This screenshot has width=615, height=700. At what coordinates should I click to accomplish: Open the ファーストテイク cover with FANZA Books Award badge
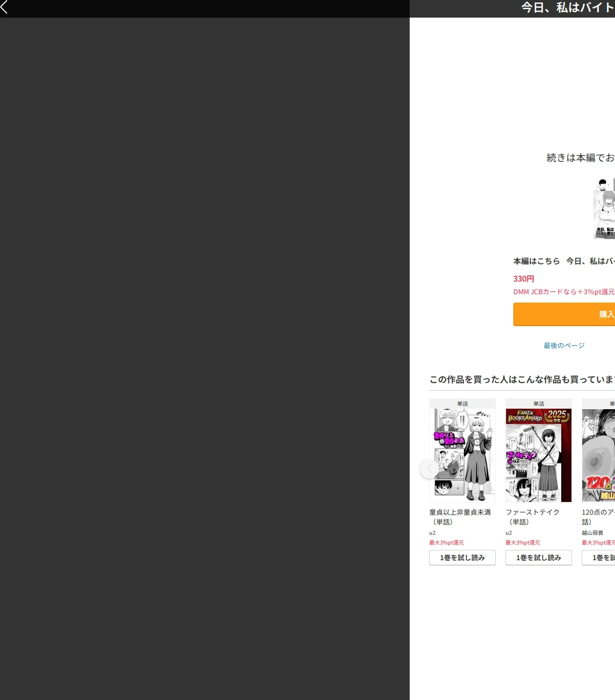click(539, 455)
